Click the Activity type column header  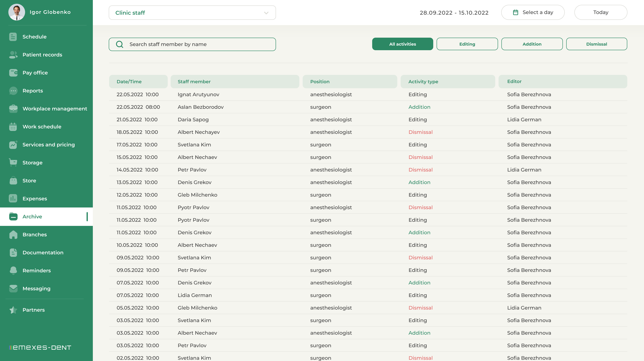448,82
